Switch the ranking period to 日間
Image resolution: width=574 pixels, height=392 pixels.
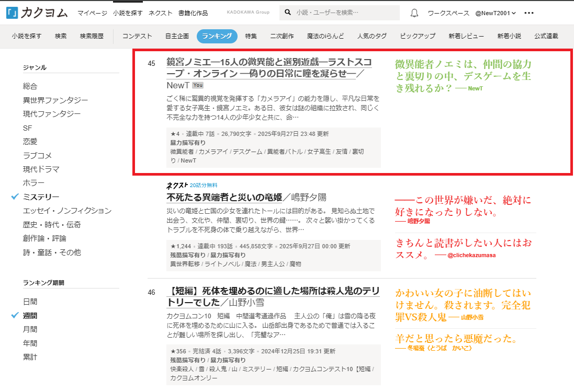tap(30, 302)
